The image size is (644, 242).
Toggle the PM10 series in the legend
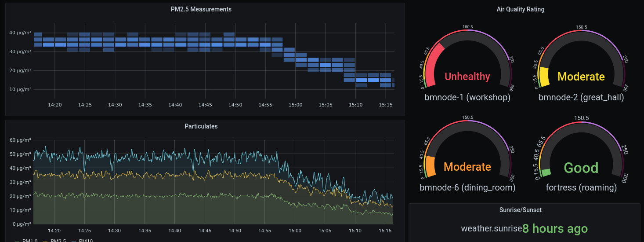(x=86, y=240)
